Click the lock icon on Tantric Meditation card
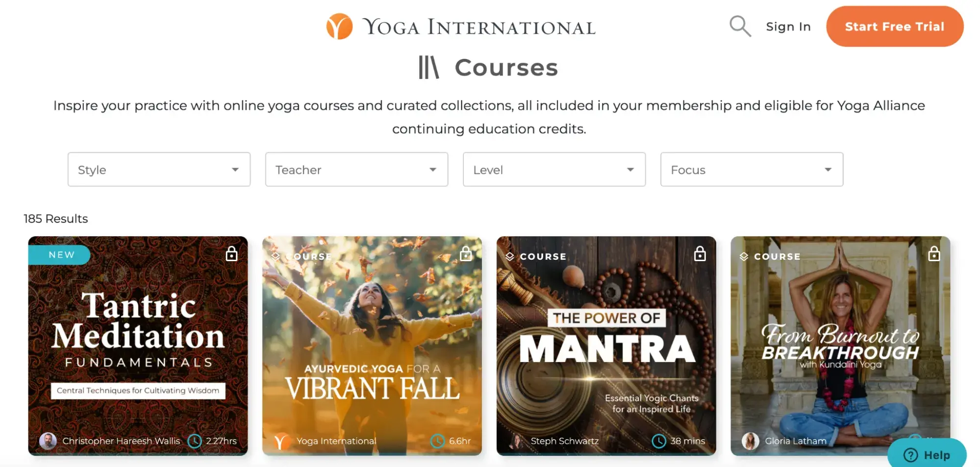This screenshot has height=467, width=980. (231, 254)
